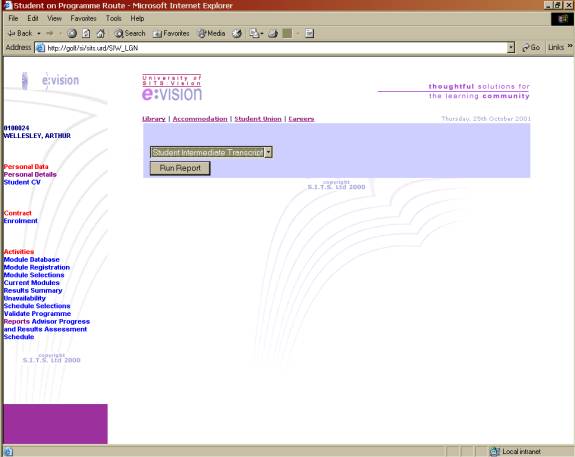Open the Unavailability link
575x457 pixels.
point(25,298)
